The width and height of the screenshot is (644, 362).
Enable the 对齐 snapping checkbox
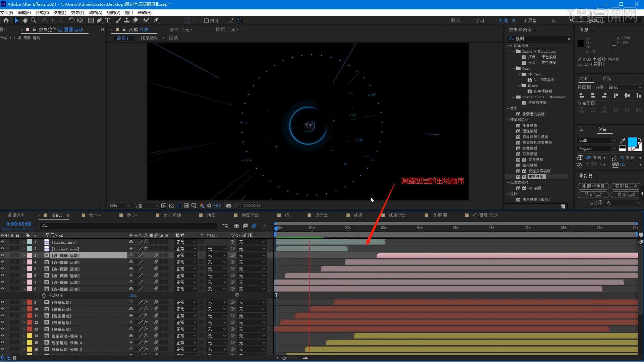[206, 21]
